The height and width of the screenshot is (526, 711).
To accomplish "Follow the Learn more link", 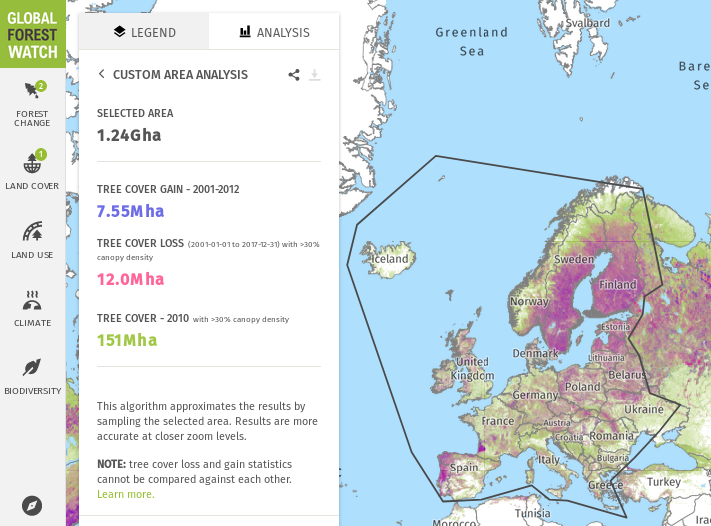I will point(125,494).
